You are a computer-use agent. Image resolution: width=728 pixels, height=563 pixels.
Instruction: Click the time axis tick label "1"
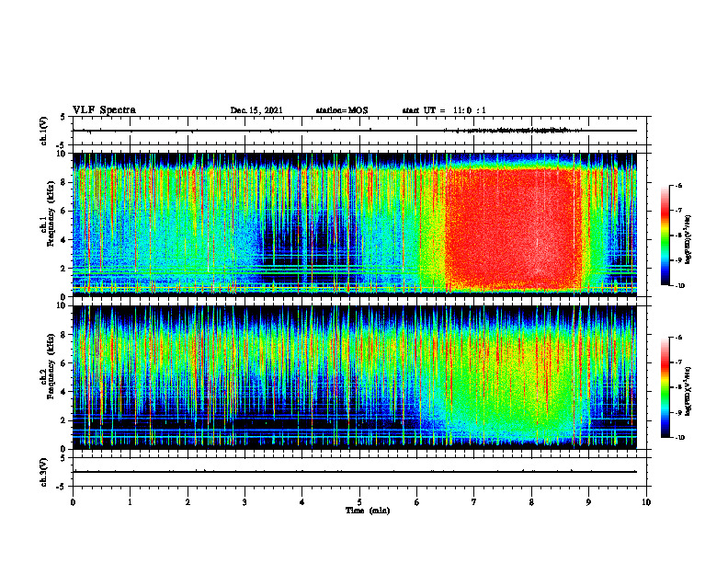pyautogui.click(x=130, y=502)
